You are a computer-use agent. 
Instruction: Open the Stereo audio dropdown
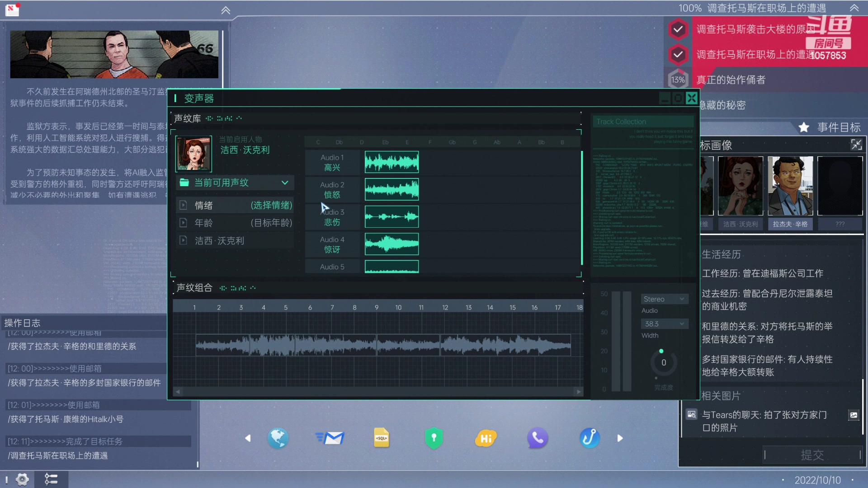point(665,299)
